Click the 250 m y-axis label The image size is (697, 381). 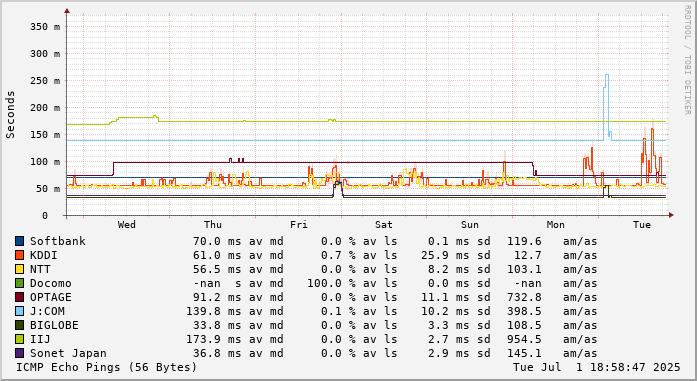[x=44, y=80]
